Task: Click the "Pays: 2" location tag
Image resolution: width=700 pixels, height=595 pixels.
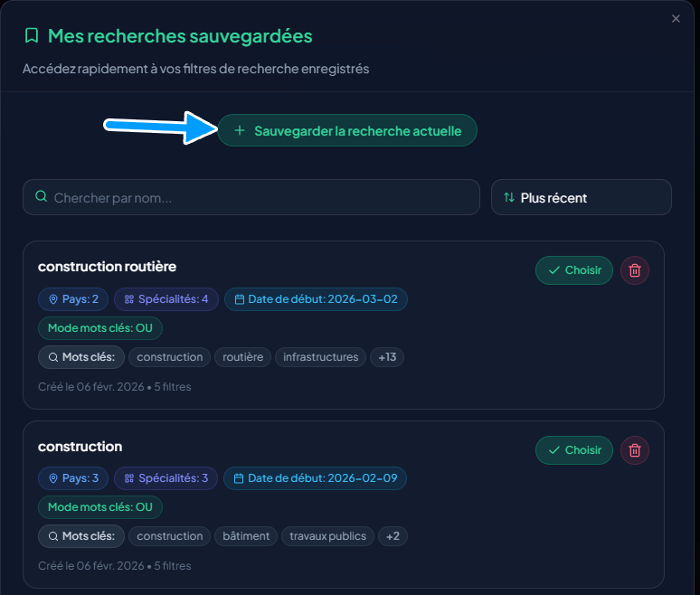Action: 73,299
